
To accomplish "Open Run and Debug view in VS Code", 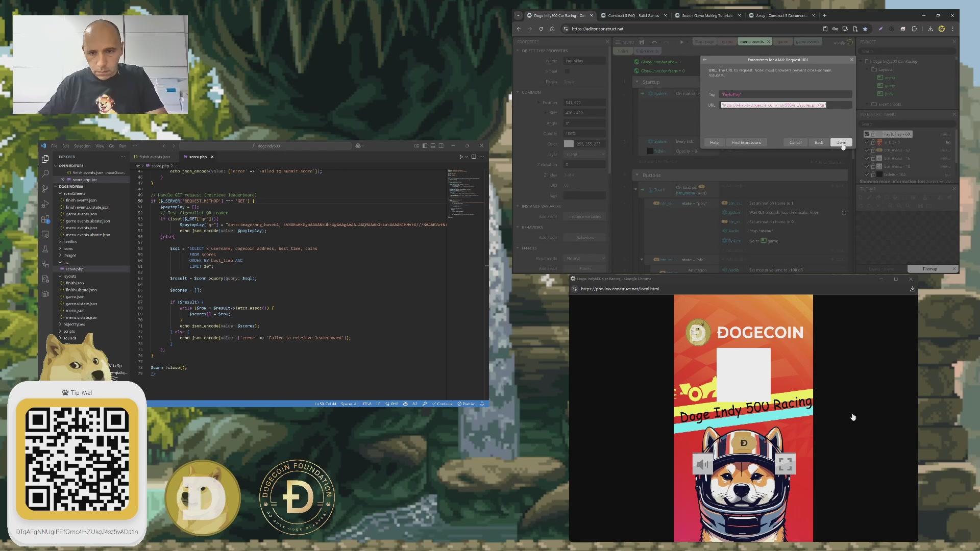I will click(x=45, y=204).
